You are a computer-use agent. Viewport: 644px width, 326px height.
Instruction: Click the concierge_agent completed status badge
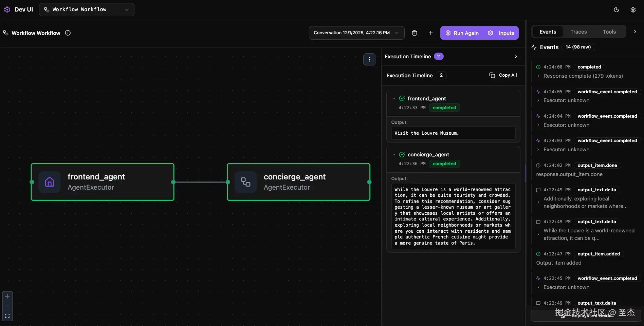pyautogui.click(x=444, y=164)
